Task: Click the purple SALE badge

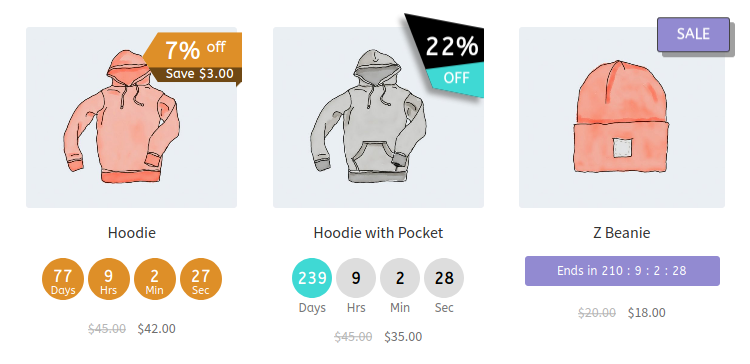Action: (x=693, y=34)
